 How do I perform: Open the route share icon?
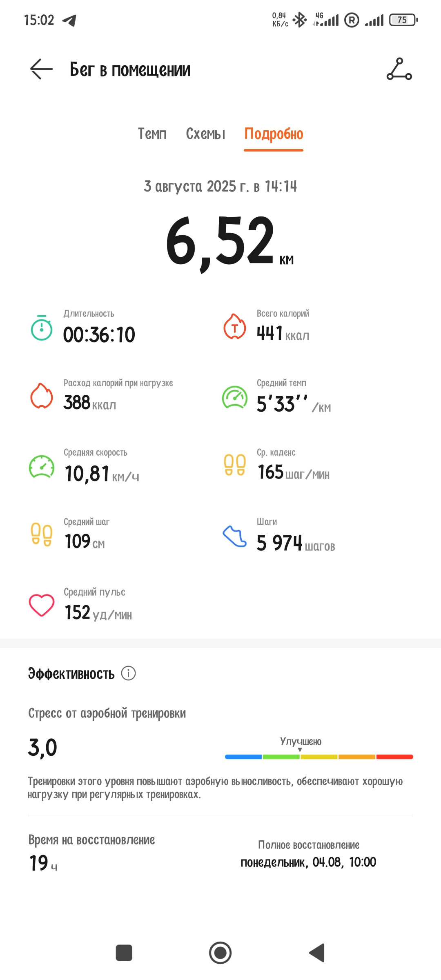[399, 69]
